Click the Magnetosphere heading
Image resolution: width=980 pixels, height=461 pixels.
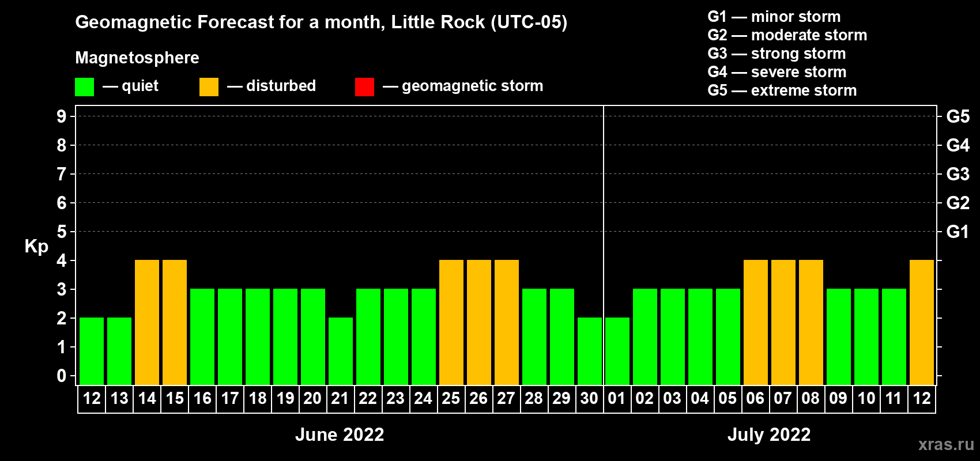pos(137,58)
